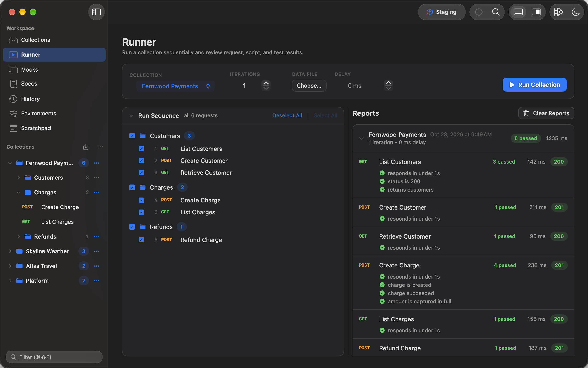Click the import collection icon in sidebar
This screenshot has width=588, height=368.
tap(86, 147)
